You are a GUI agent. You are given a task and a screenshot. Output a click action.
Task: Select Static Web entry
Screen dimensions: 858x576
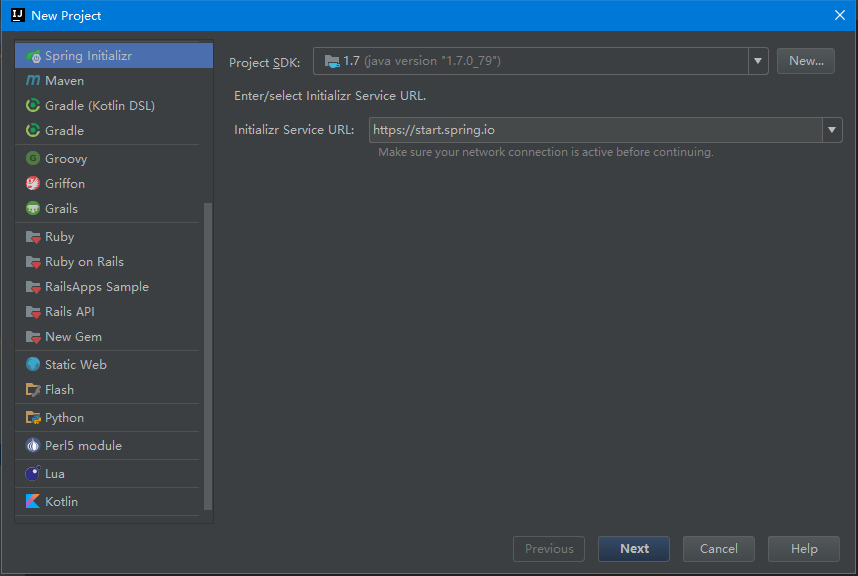[x=114, y=364]
